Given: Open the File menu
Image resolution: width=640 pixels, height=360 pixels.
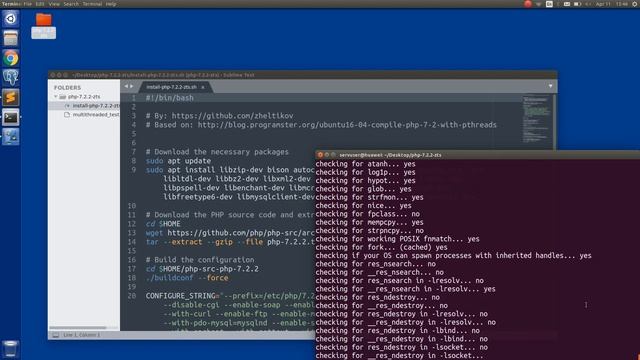Looking at the screenshot, I should pyautogui.click(x=27, y=4).
